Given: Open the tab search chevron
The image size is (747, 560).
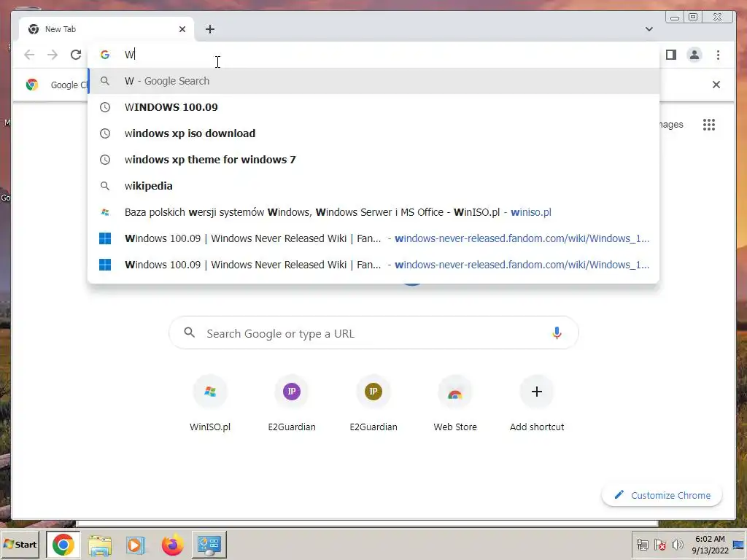Looking at the screenshot, I should [x=649, y=29].
